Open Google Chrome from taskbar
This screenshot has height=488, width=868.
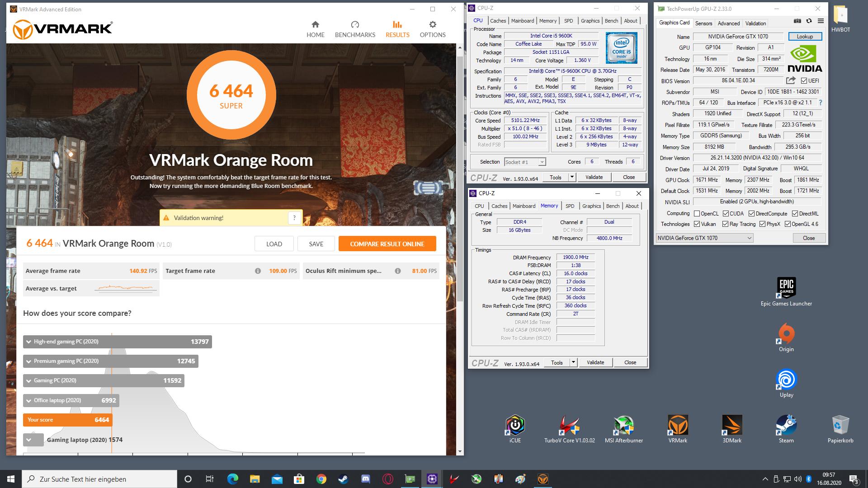click(321, 479)
